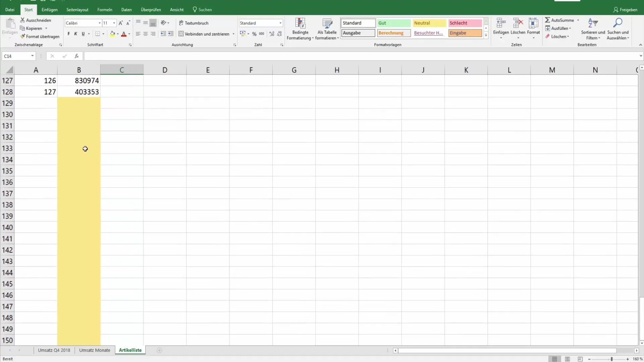Open the Format cells menu
The width and height of the screenshot is (644, 362).
point(533,28)
